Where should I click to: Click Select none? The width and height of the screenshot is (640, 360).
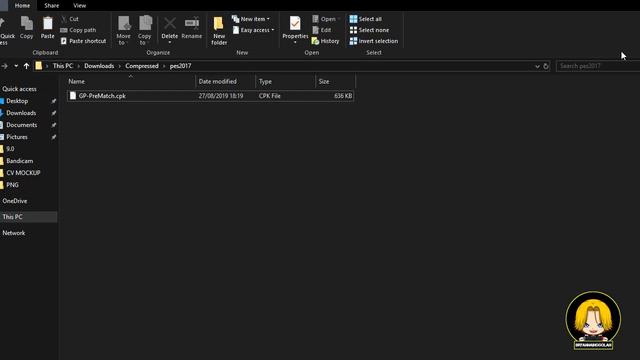(x=369, y=30)
